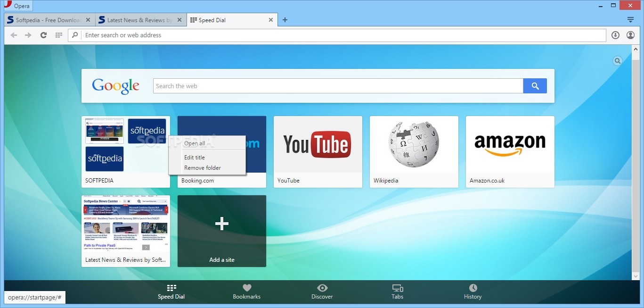
Task: Open Bookmarks from the bottom bar
Action: (x=246, y=291)
